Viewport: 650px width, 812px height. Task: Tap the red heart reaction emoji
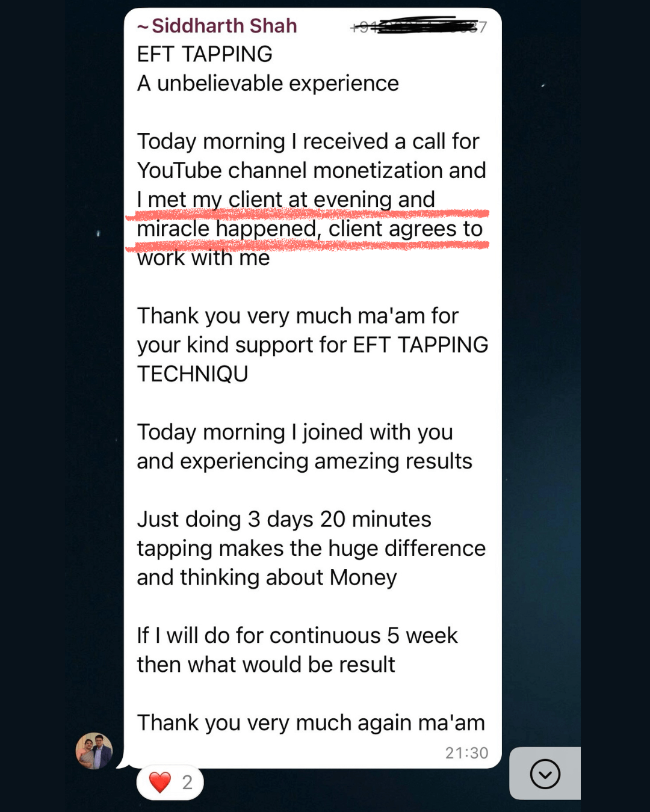[160, 782]
